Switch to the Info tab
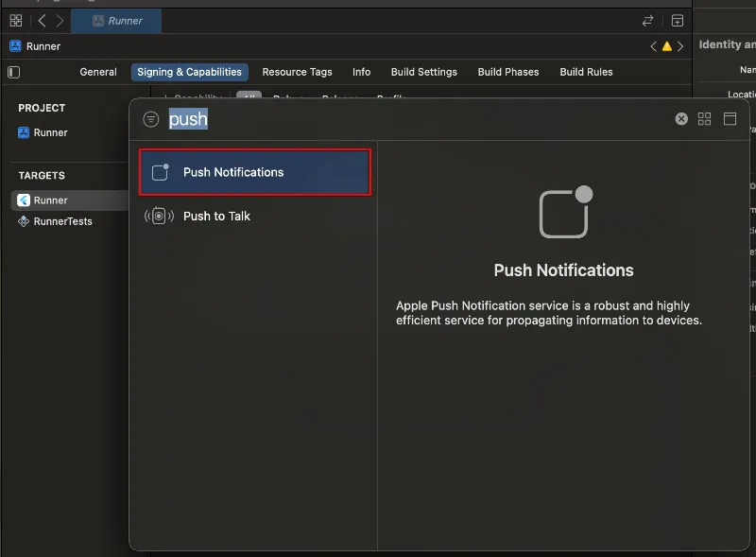 click(x=361, y=72)
